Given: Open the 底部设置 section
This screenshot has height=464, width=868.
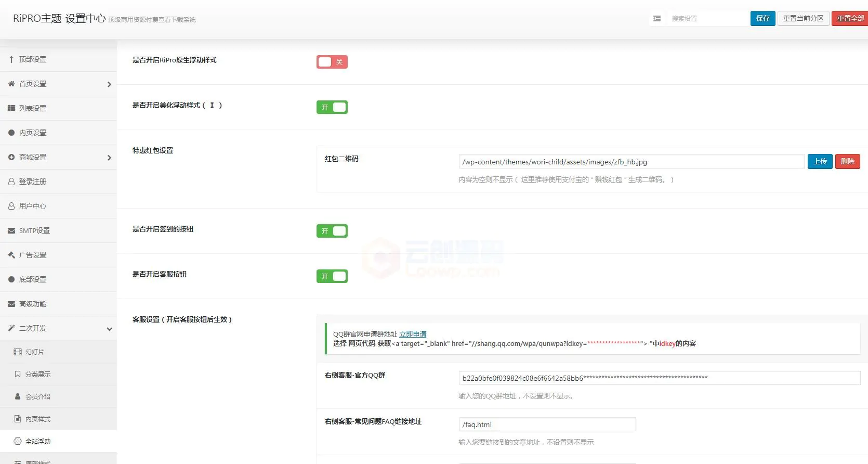Looking at the screenshot, I should [x=58, y=279].
